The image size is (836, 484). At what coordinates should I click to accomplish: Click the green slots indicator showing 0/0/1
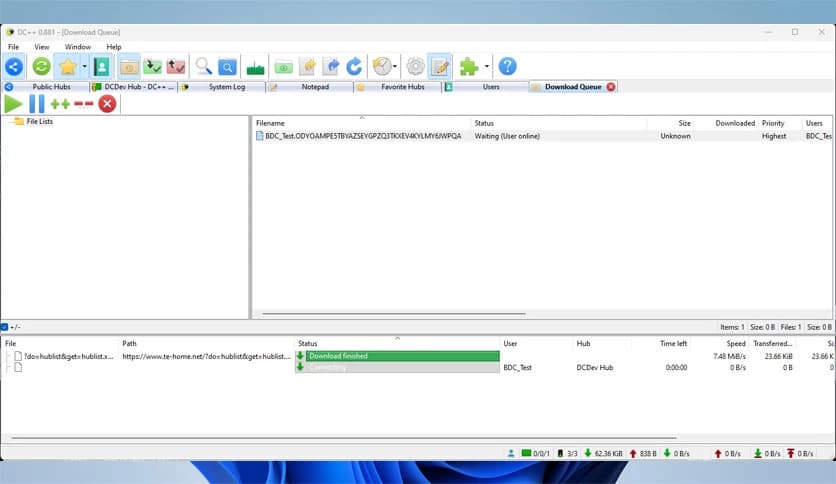click(x=535, y=454)
